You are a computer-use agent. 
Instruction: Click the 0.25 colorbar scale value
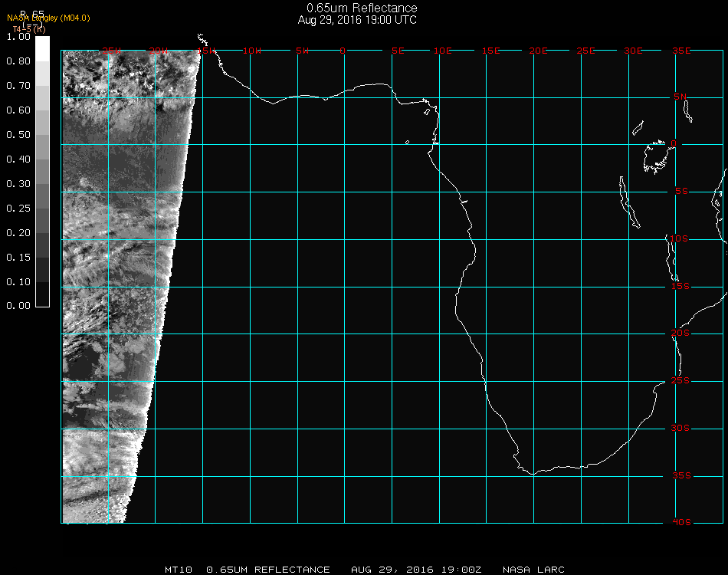(18, 208)
